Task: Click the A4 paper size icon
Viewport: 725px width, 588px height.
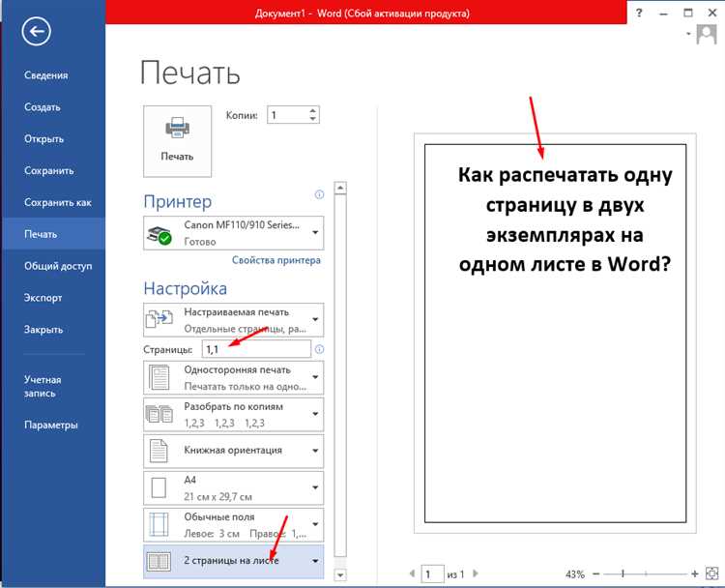Action: [x=159, y=487]
